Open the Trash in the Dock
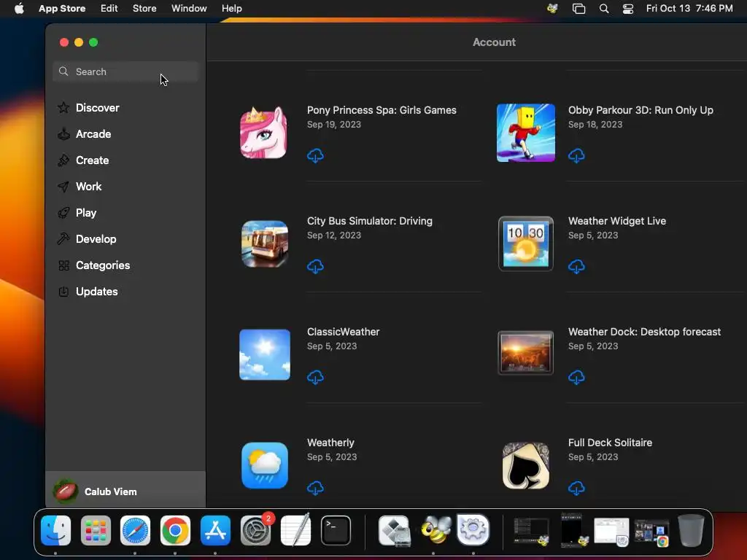Image resolution: width=747 pixels, height=560 pixels. 692,530
